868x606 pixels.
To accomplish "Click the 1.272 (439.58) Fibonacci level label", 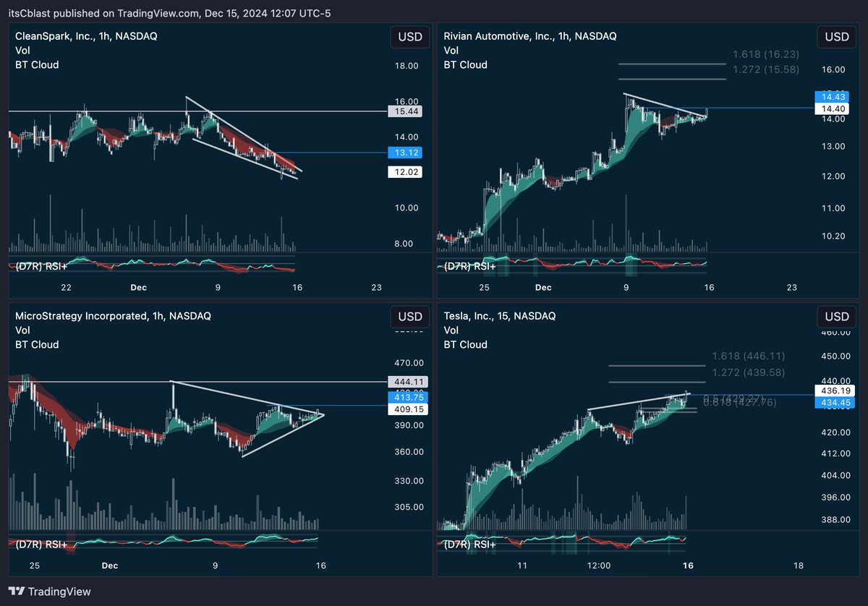I will [x=748, y=372].
